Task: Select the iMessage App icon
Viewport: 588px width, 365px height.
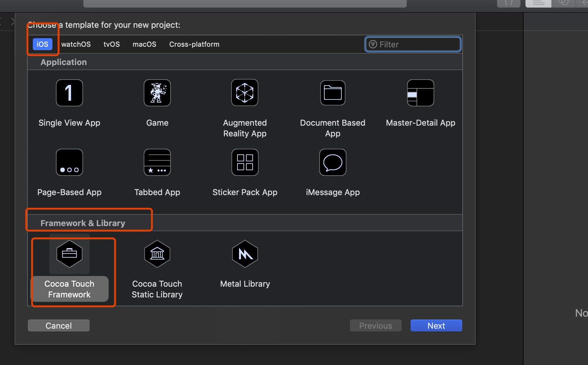Action: (x=333, y=162)
